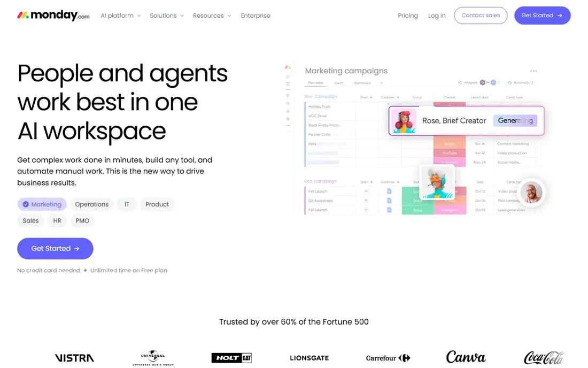Select the Product chip
The width and height of the screenshot is (588, 368).
point(157,204)
